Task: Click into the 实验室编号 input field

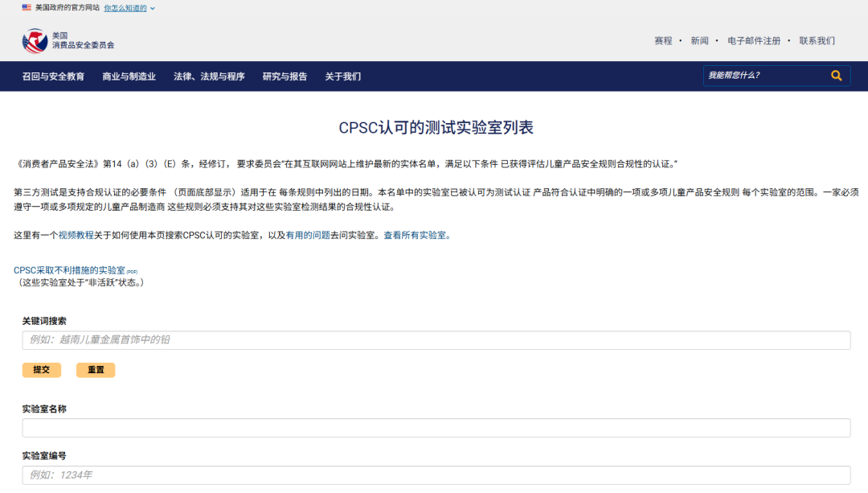Action: pos(436,475)
